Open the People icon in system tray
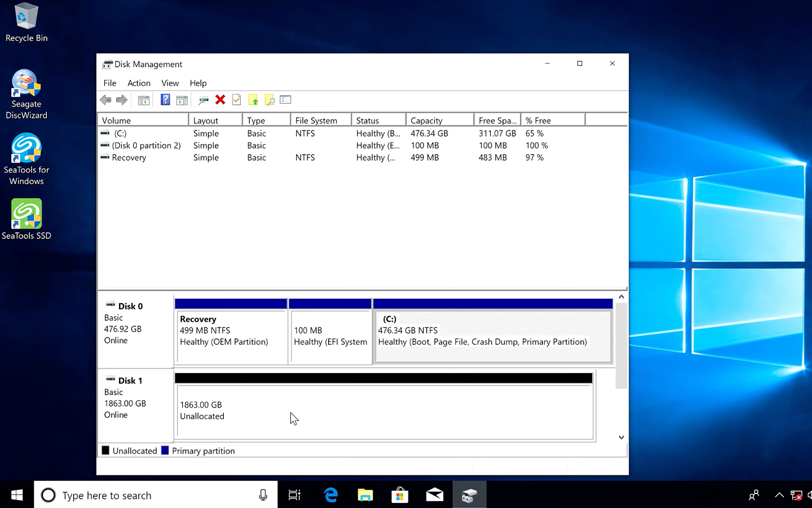812x508 pixels. point(754,495)
